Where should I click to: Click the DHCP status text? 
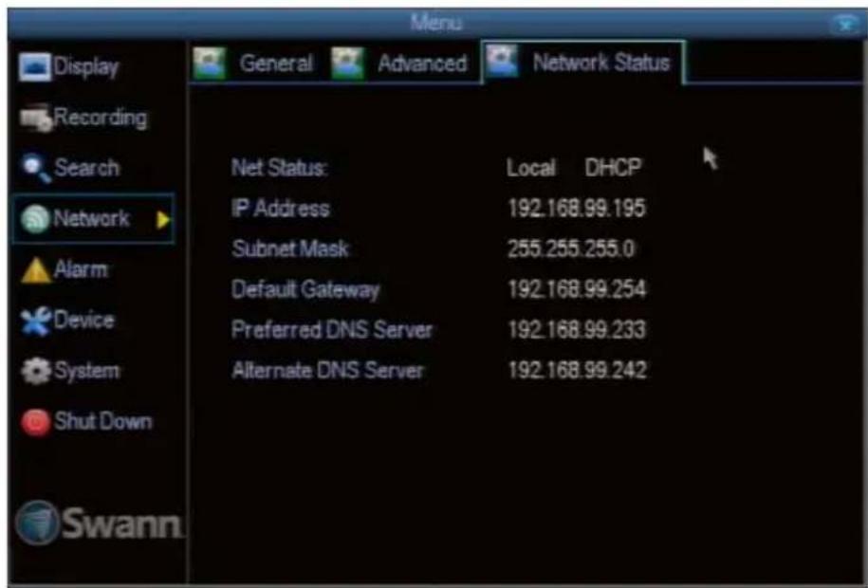613,167
